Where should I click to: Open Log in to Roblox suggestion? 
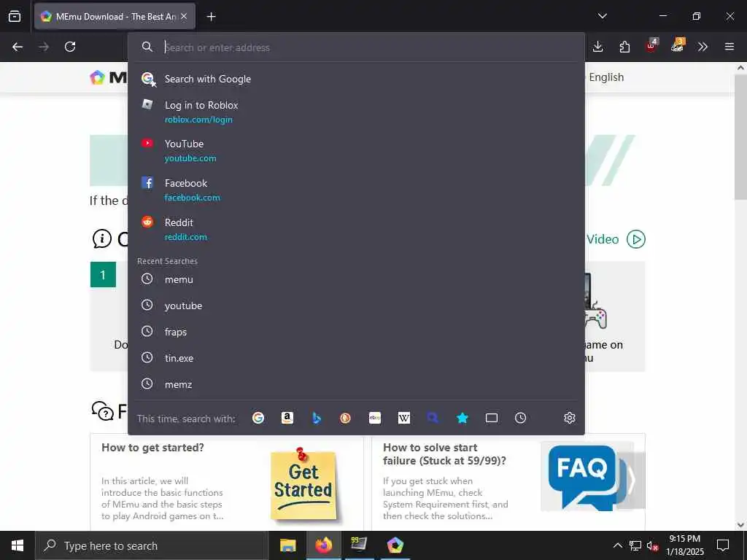(356, 112)
